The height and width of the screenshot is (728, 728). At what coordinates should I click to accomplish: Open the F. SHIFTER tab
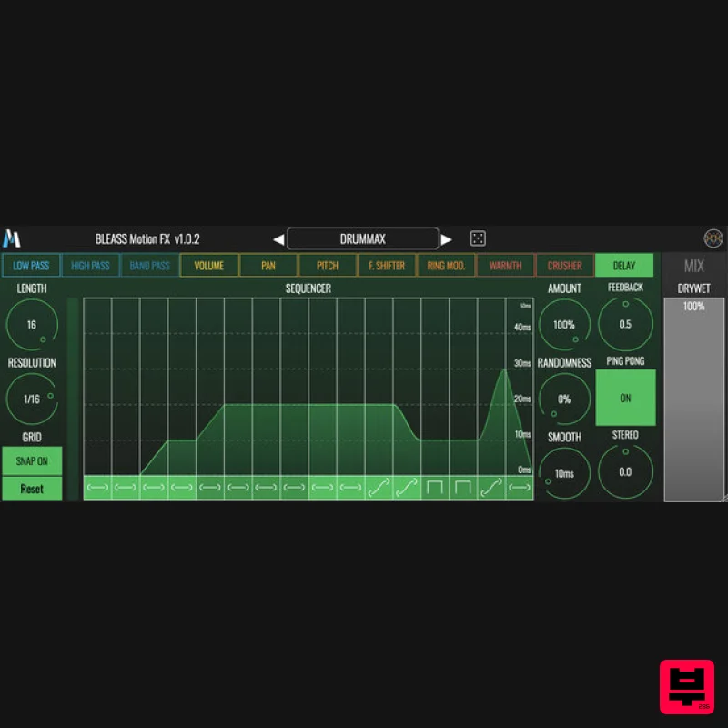click(387, 266)
